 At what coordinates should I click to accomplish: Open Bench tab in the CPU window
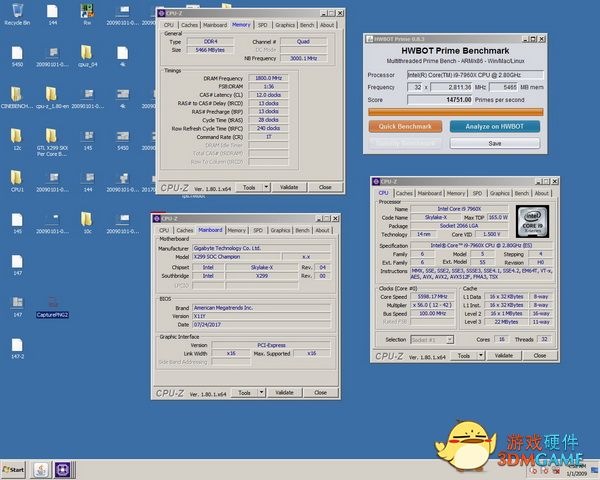pyautogui.click(x=520, y=193)
